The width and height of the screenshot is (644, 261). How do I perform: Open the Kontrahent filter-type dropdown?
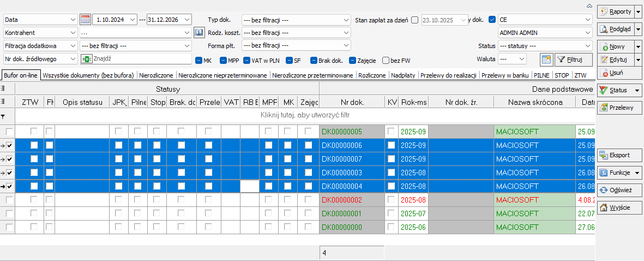40,32
